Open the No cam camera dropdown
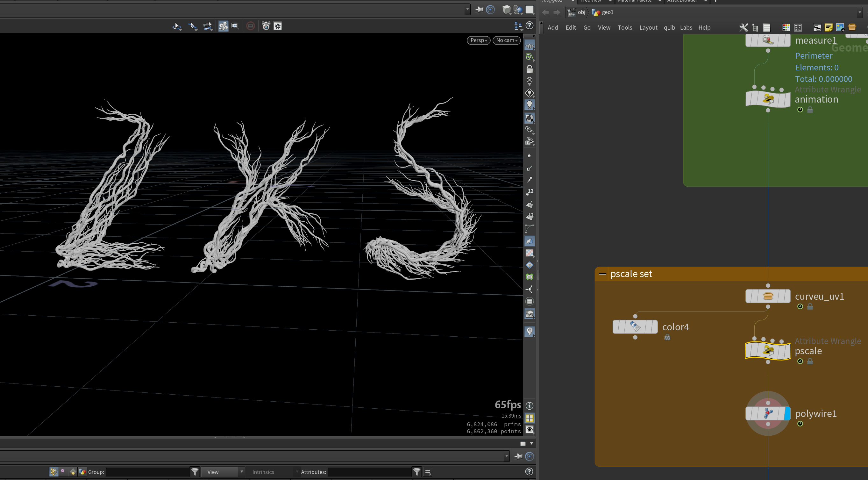The width and height of the screenshot is (868, 480). tap(507, 40)
